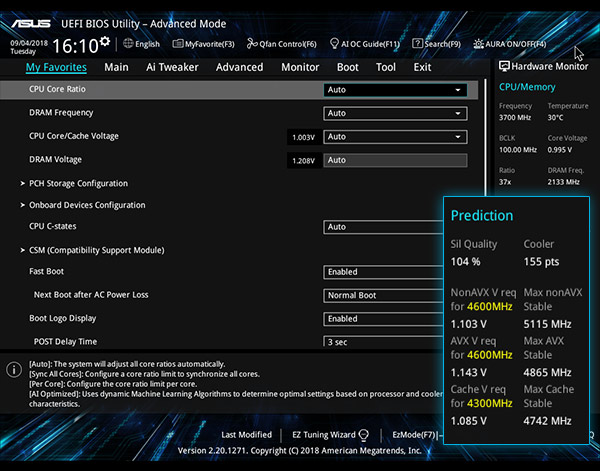The width and height of the screenshot is (600, 471).
Task: Switch to the Monitor tab
Action: [300, 67]
